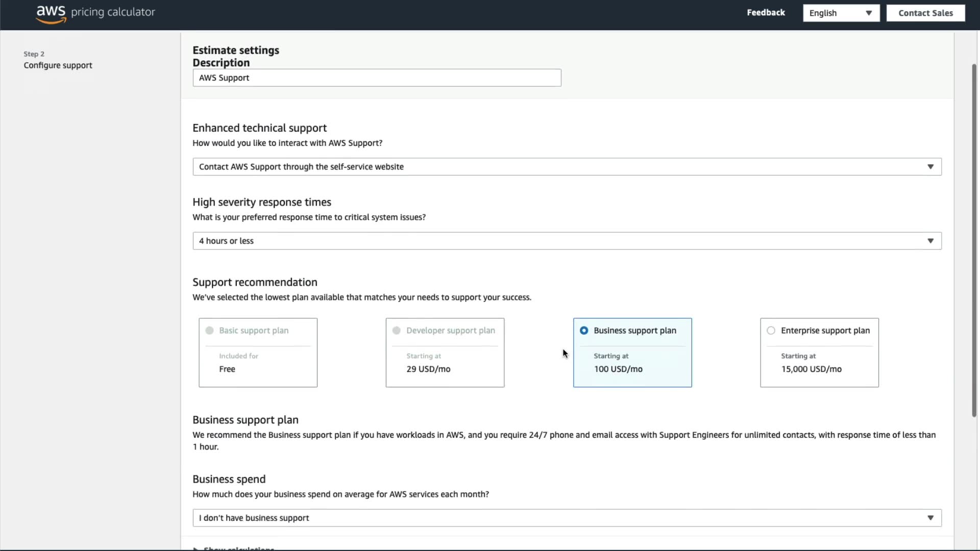Click the arrow icon on Business spend dropdown
The width and height of the screenshot is (980, 551).
(x=930, y=518)
